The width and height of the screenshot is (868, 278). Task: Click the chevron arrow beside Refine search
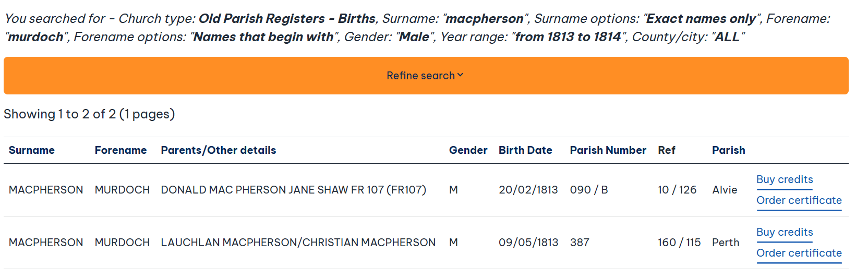click(460, 76)
